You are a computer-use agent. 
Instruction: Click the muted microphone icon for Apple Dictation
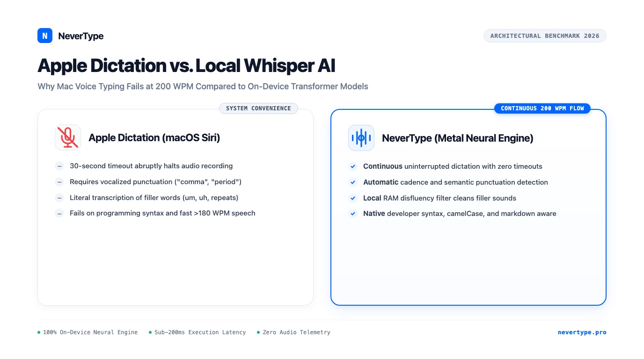68,137
